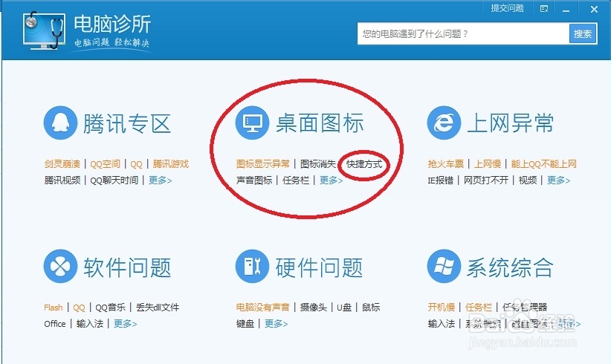Select the 丢失dll文件 link
The height and width of the screenshot is (364, 611).
coord(158,308)
